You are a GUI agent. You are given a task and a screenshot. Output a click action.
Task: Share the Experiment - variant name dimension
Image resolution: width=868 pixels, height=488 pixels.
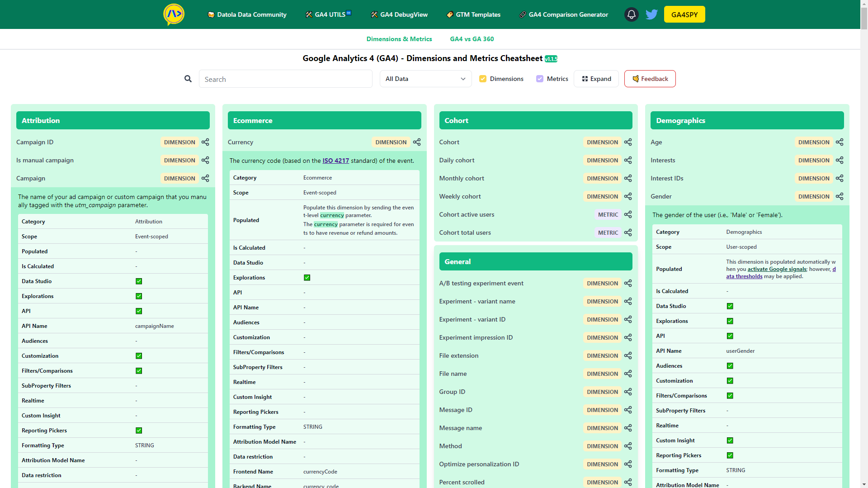pos(628,301)
